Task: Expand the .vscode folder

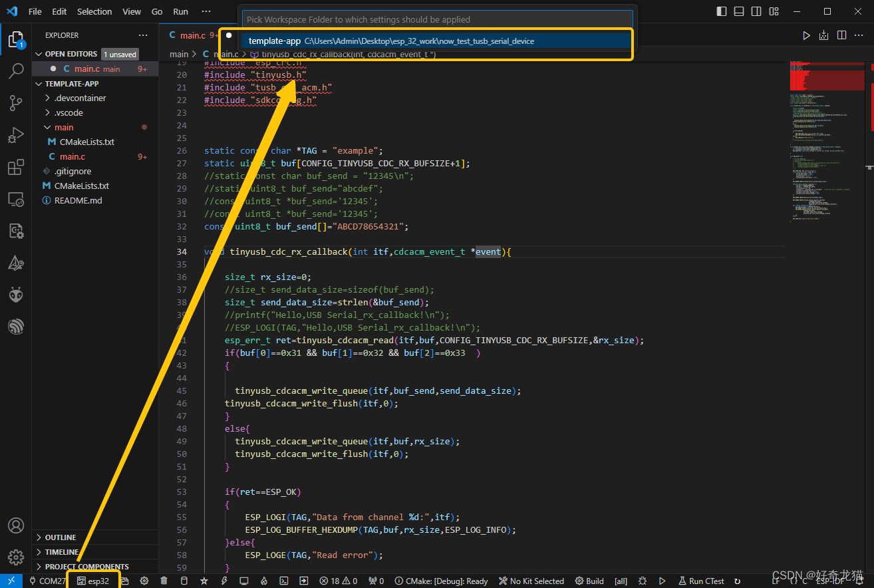Action: click(69, 112)
